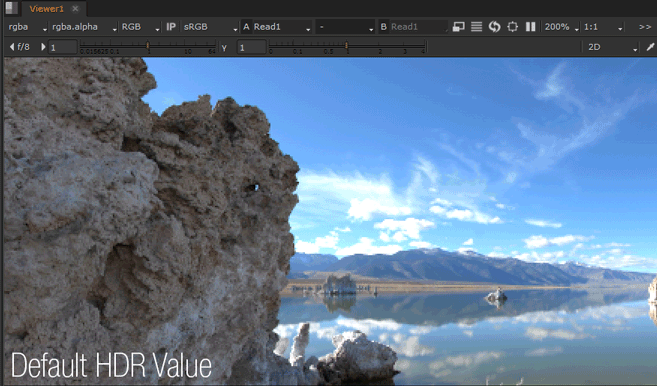Click the gain value input field

63,47
